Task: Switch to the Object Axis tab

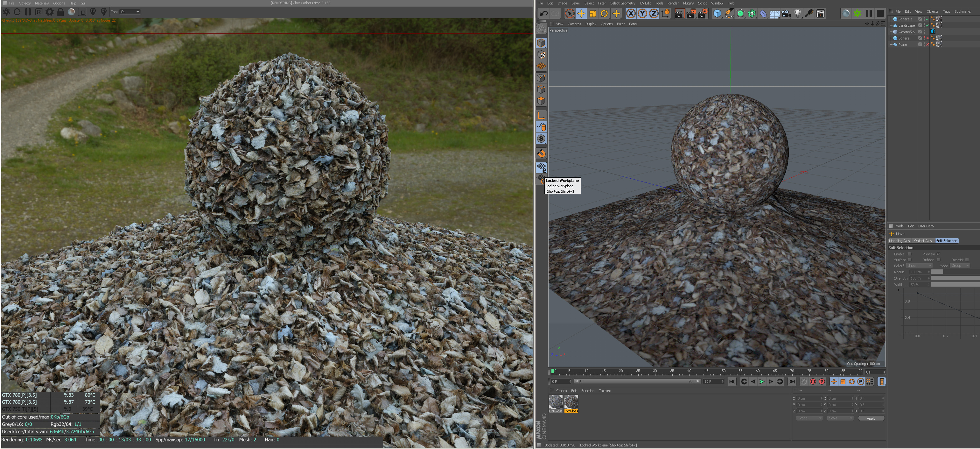Action: (x=923, y=241)
